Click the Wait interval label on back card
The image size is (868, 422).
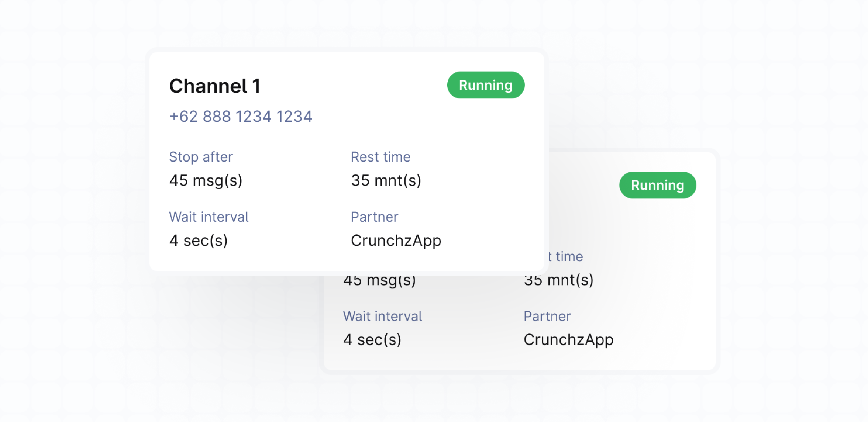pos(382,316)
